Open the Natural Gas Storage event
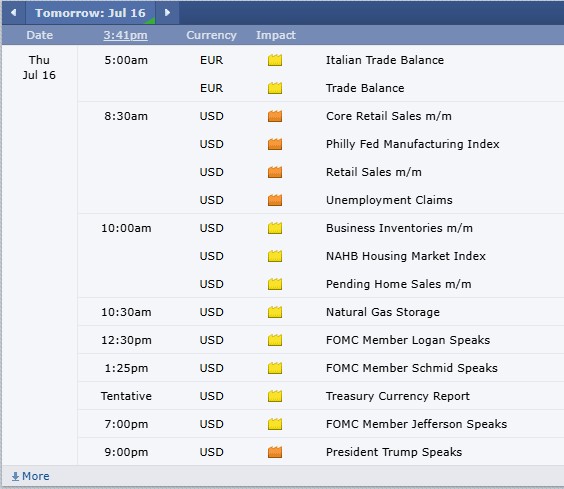 (x=383, y=312)
